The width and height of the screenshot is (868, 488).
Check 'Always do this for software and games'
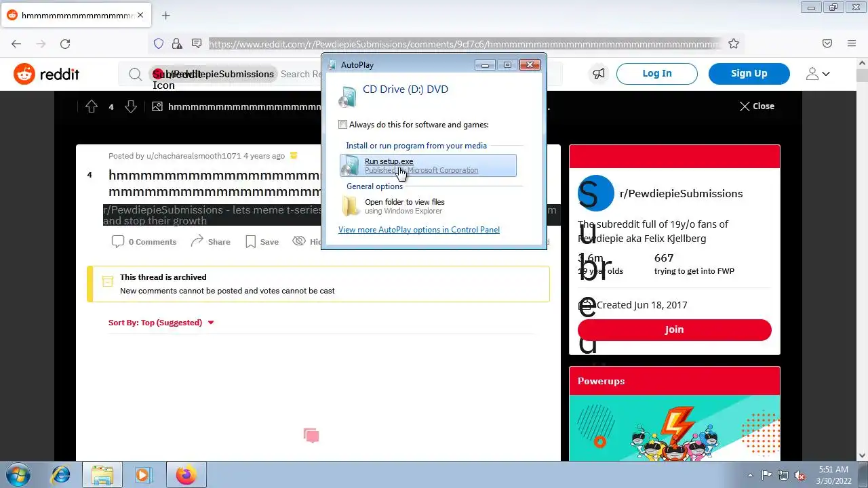coord(343,125)
